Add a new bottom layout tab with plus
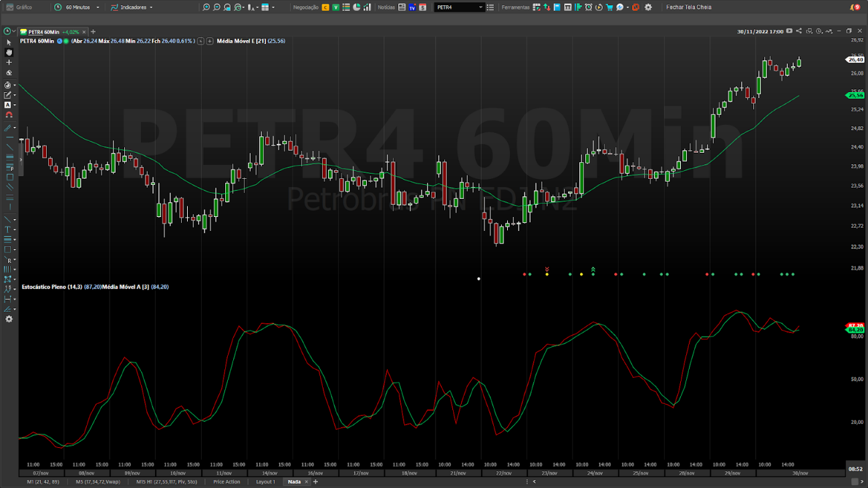Viewport: 868px width, 488px height. (316, 481)
